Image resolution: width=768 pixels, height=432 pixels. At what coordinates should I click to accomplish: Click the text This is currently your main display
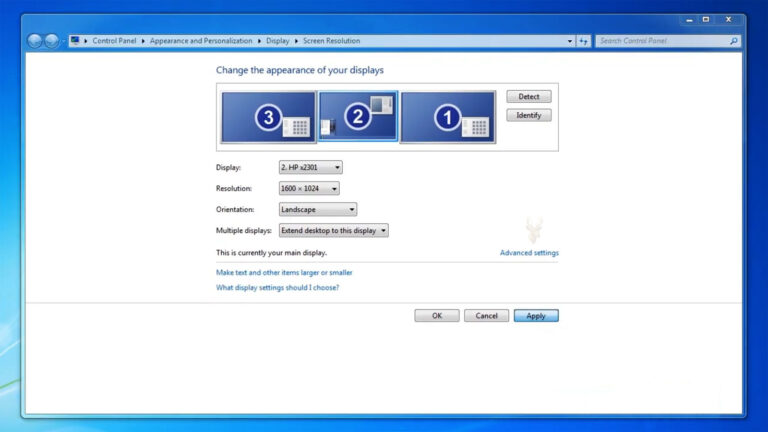pos(271,253)
